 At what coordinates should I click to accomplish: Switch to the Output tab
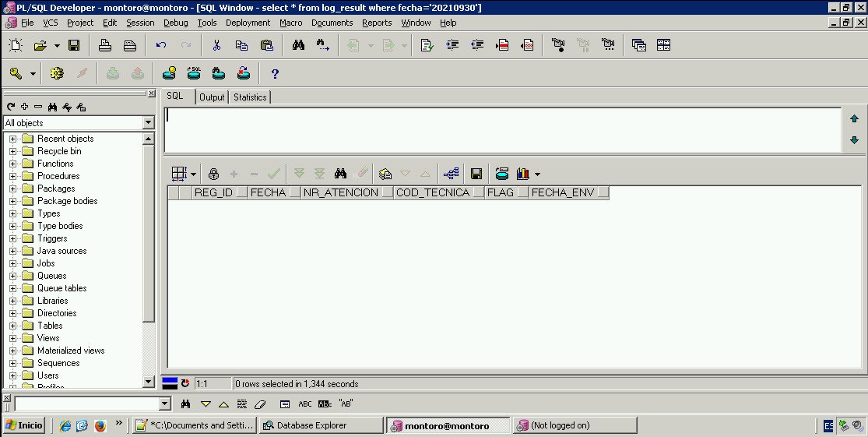coord(211,97)
